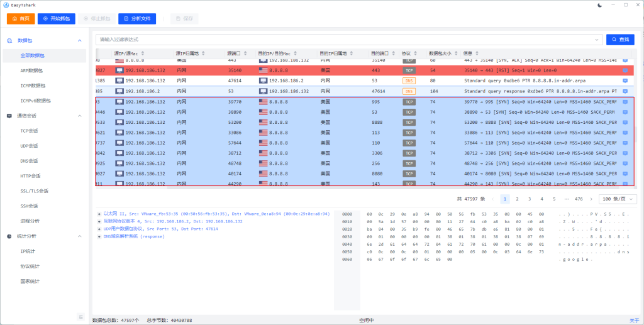Open TCP会话 in the sidebar

[29, 131]
